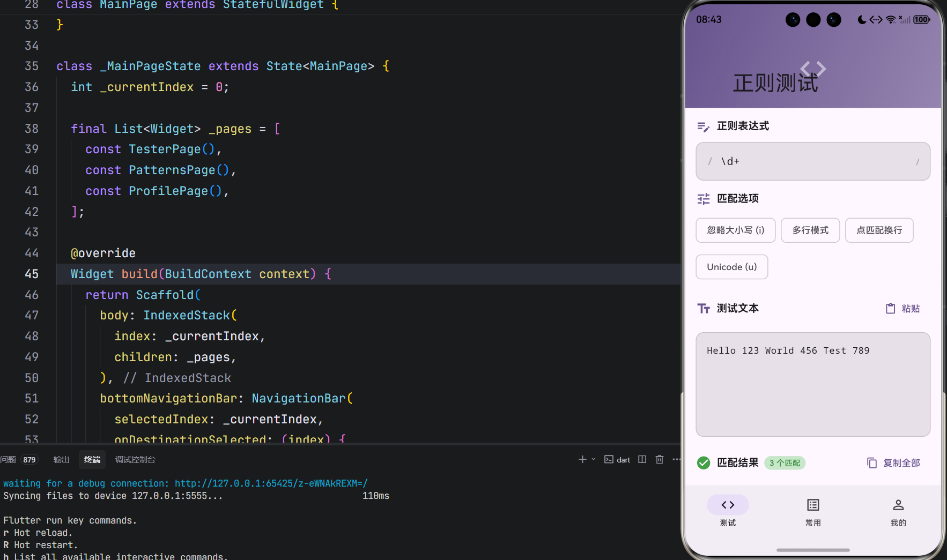Viewport: 947px width, 560px height.
Task: Click TesterPage() in the pages list
Action: click(172, 149)
